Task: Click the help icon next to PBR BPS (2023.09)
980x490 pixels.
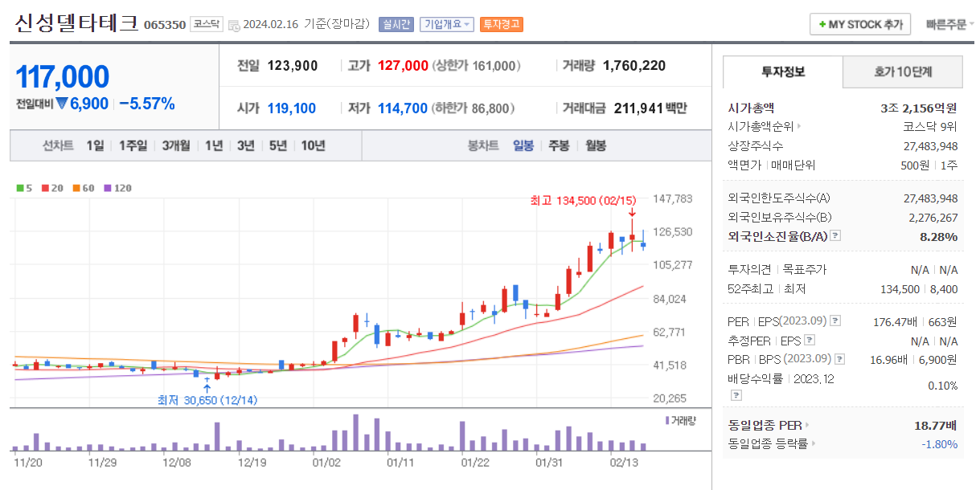Action: [x=839, y=359]
